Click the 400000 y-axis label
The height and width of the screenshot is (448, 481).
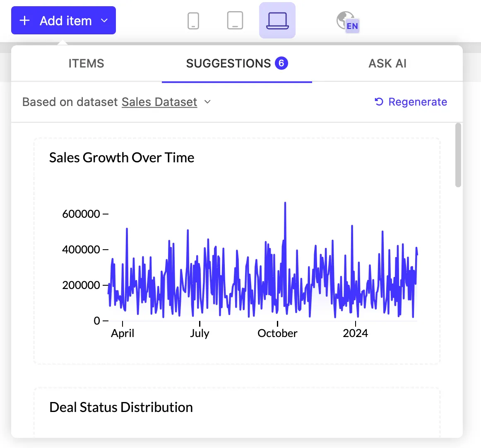[81, 250]
